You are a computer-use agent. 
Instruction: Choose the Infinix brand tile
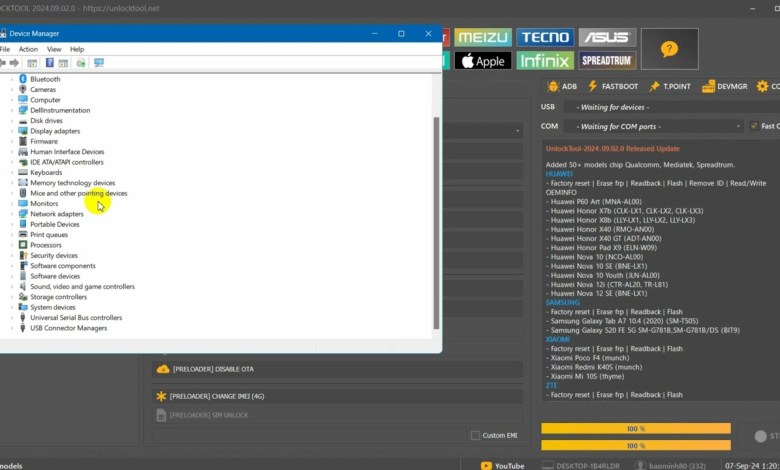tap(545, 61)
